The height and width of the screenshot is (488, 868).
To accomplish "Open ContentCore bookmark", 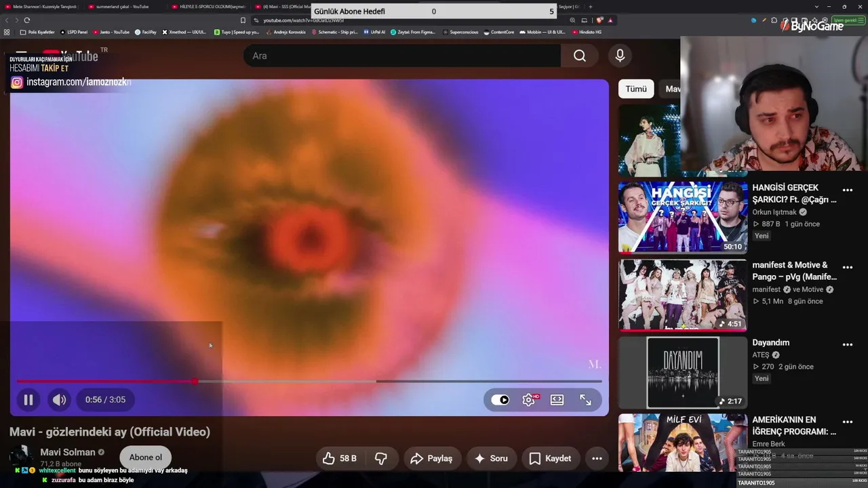I will 499,32.
